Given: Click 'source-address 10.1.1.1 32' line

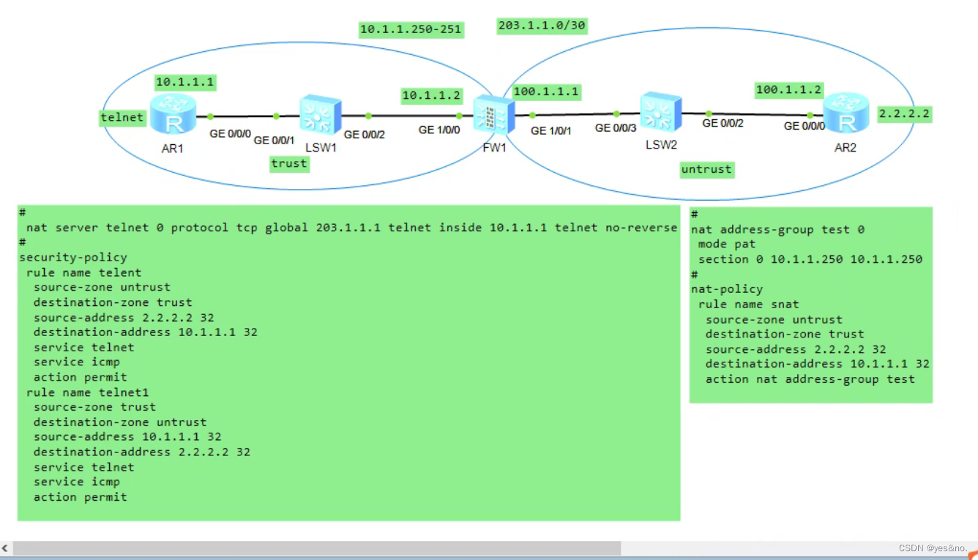Looking at the screenshot, I should point(127,437).
